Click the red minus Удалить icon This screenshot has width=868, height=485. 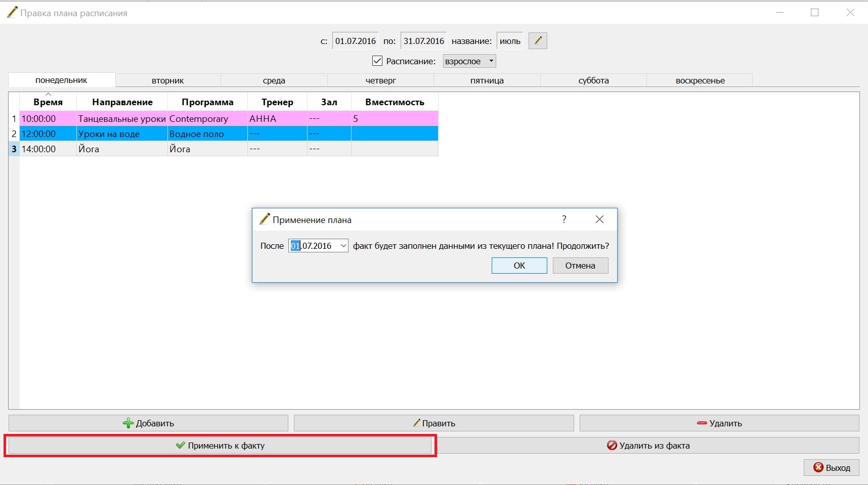tap(702, 423)
